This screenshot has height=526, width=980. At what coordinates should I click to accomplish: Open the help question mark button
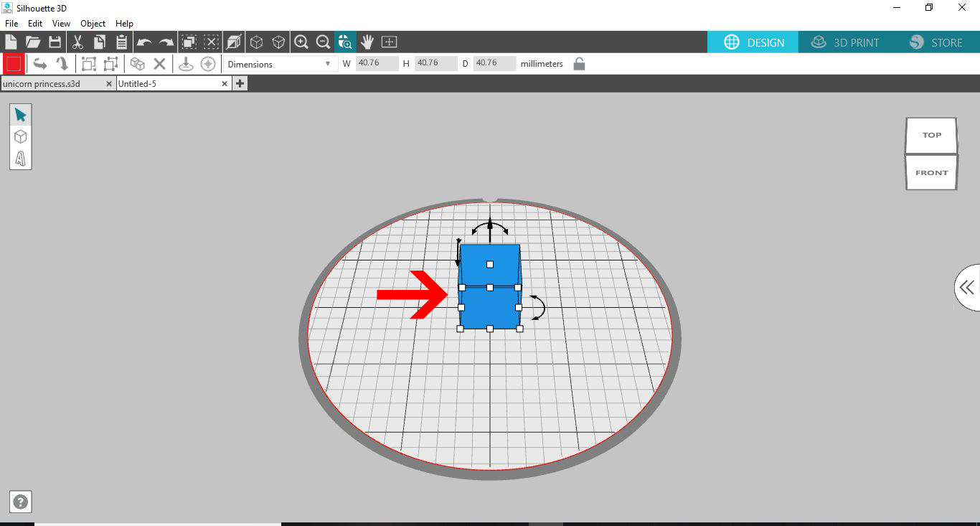pyautogui.click(x=21, y=502)
